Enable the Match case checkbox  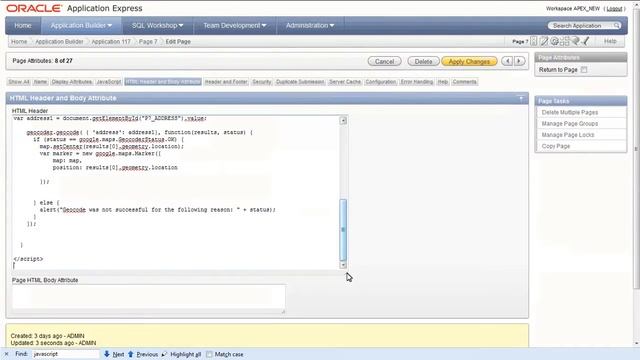[209, 354]
